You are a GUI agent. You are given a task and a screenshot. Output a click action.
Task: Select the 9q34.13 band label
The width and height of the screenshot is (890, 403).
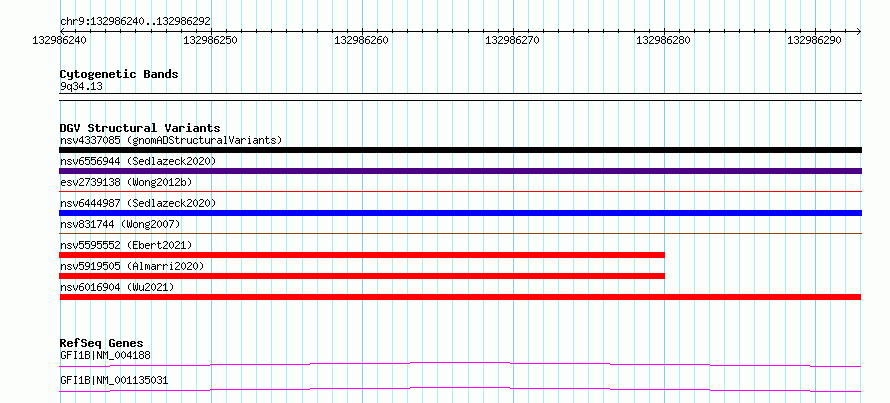pyautogui.click(x=81, y=87)
